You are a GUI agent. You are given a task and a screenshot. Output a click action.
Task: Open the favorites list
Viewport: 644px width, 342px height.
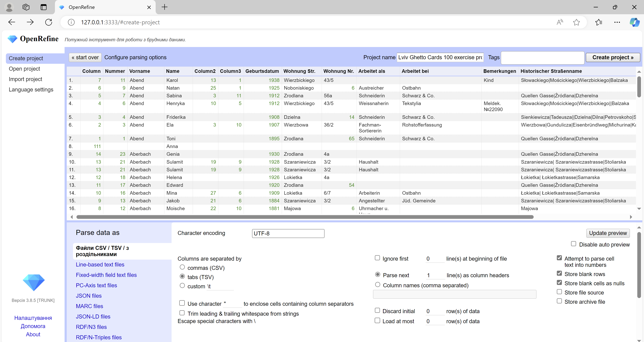tap(599, 22)
